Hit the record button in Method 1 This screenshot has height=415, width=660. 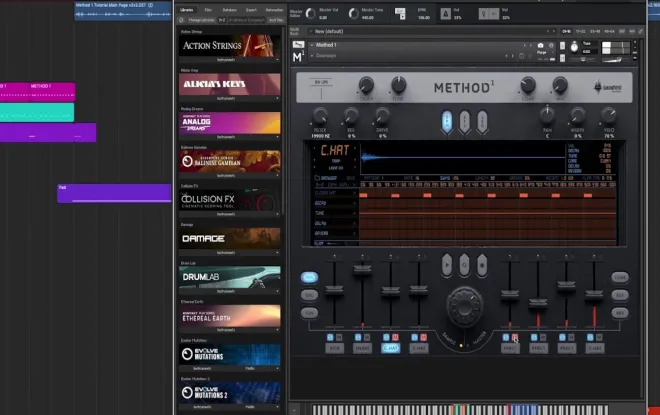[x=482, y=265]
